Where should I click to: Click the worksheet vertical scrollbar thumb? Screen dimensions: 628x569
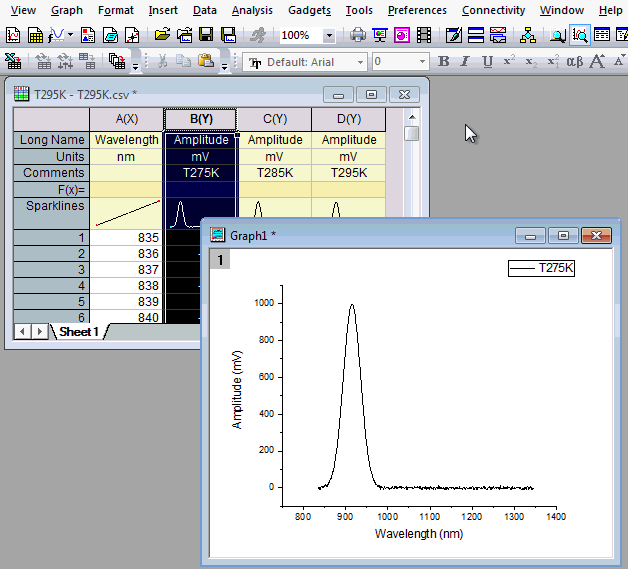(412, 134)
